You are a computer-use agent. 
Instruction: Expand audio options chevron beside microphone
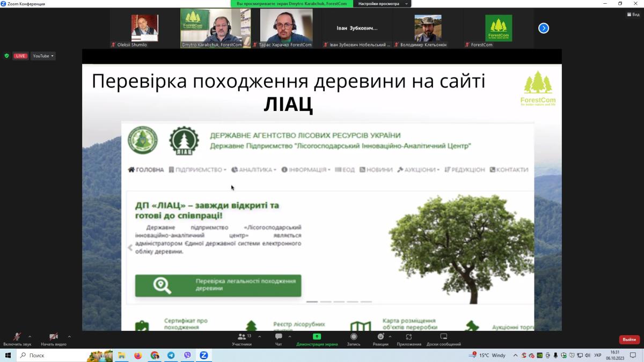30,337
